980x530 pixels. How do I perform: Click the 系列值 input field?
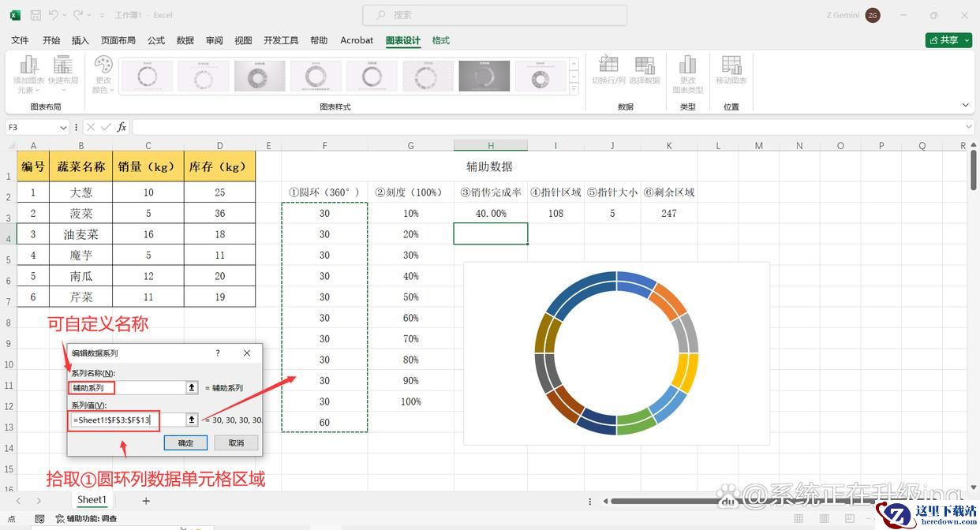coord(126,420)
